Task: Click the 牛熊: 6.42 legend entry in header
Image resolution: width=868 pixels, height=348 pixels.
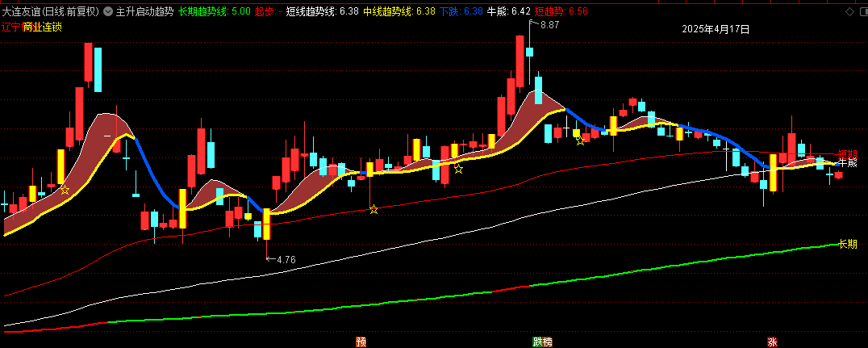Action: [x=509, y=11]
